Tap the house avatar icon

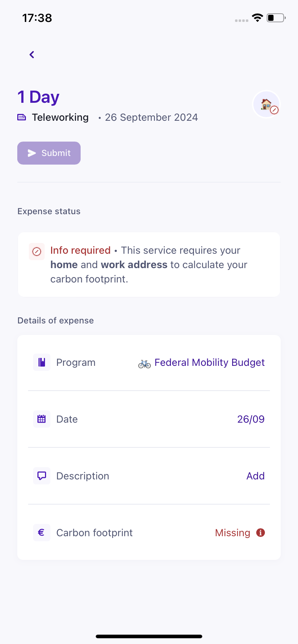pyautogui.click(x=266, y=104)
